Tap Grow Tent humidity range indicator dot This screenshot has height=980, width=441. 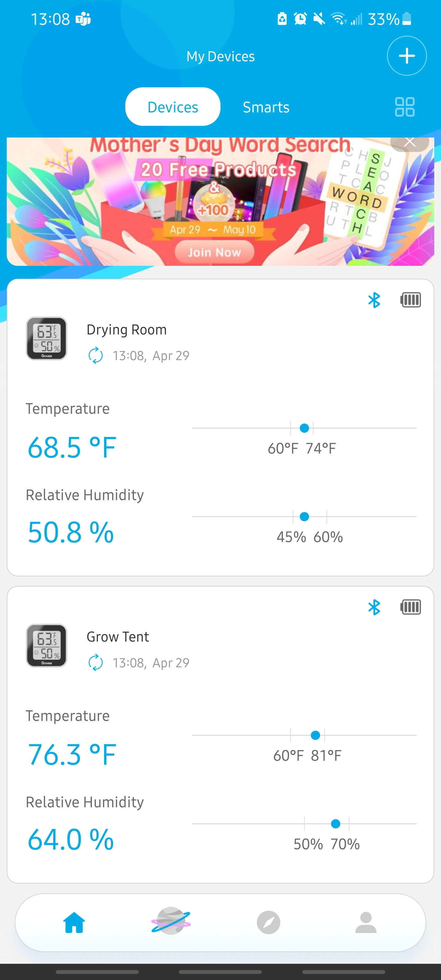[x=335, y=824]
